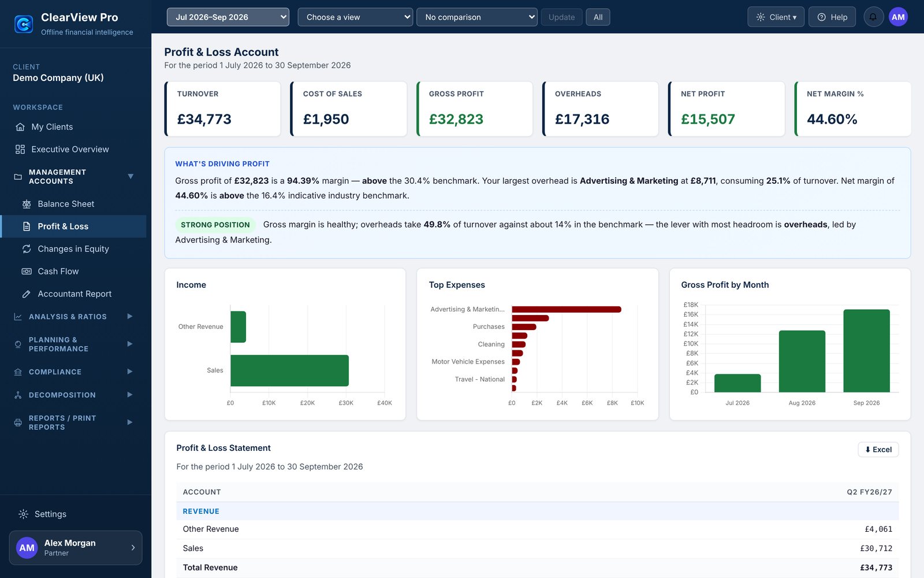The width and height of the screenshot is (924, 578).
Task: Open the Alex Morgan profile card
Action: pos(76,548)
